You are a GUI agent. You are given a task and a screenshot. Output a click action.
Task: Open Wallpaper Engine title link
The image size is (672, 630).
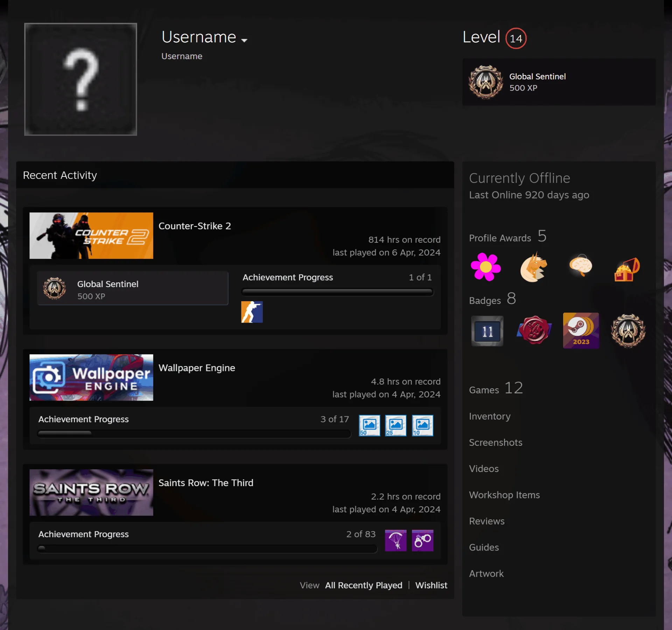pyautogui.click(x=197, y=368)
